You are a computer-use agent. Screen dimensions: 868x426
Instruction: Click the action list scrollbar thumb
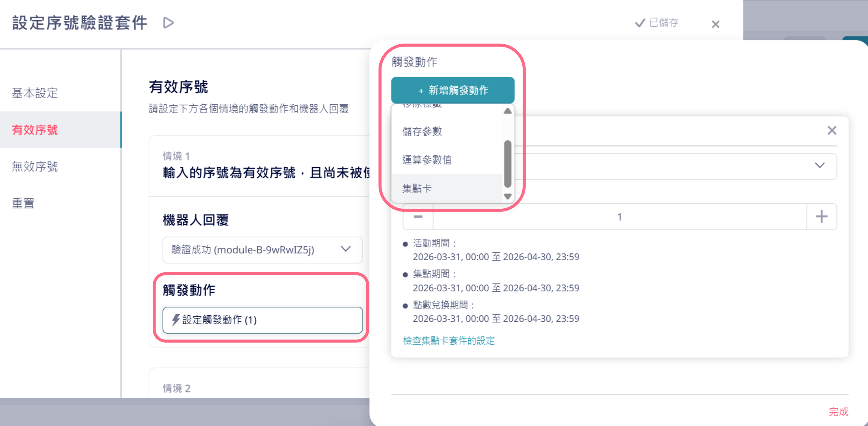[x=507, y=164]
